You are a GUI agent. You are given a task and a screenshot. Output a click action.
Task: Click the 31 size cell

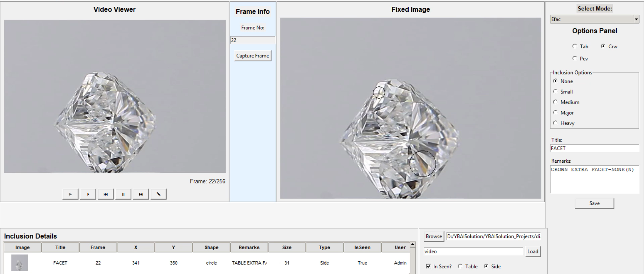(x=287, y=263)
